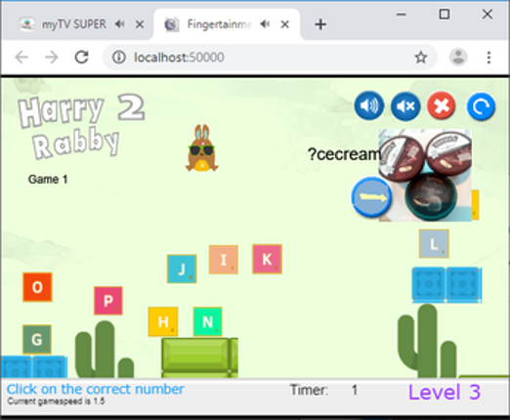Click the Game 1 label
The height and width of the screenshot is (420, 510).
48,180
